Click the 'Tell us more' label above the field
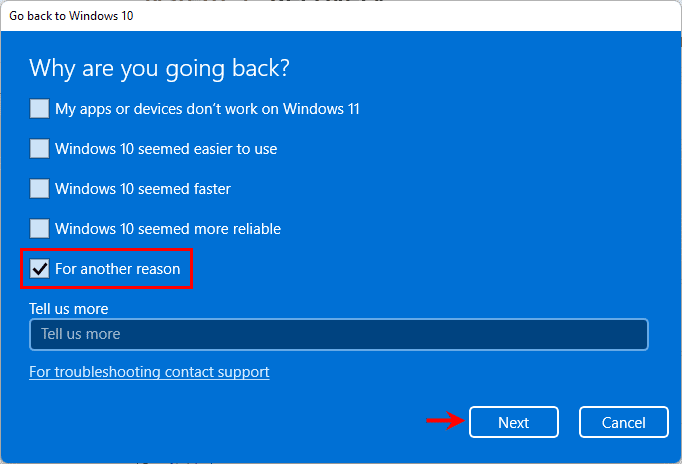 [69, 309]
